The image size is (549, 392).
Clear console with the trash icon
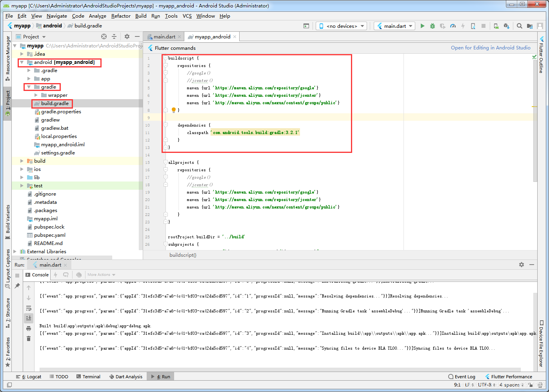29,338
